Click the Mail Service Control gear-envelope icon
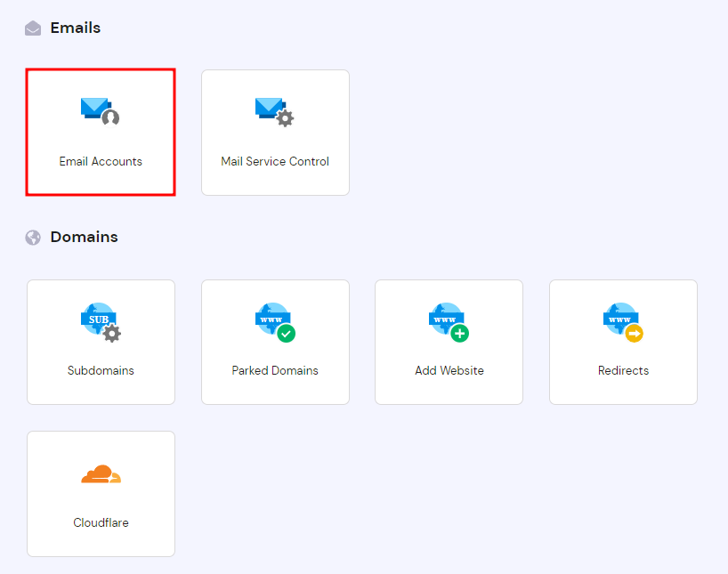Image resolution: width=728 pixels, height=574 pixels. [274, 111]
